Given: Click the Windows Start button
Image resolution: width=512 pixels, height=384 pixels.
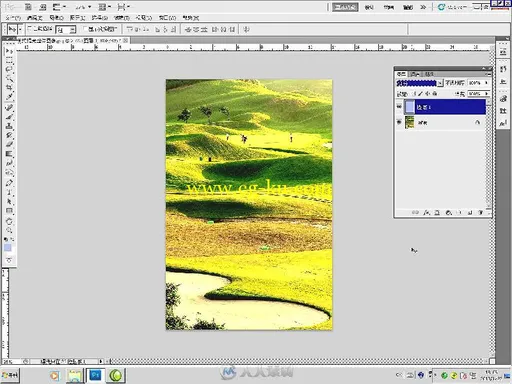Looking at the screenshot, I should click(10, 376).
